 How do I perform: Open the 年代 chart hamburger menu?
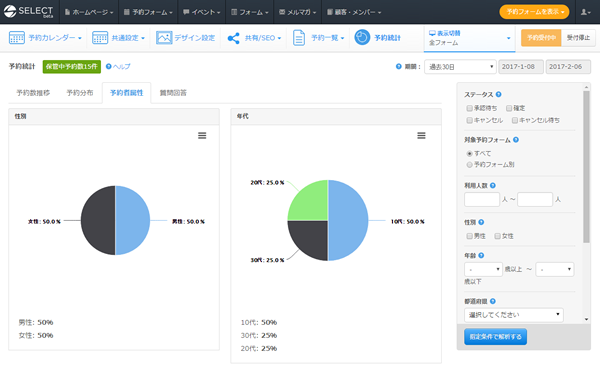click(x=421, y=135)
